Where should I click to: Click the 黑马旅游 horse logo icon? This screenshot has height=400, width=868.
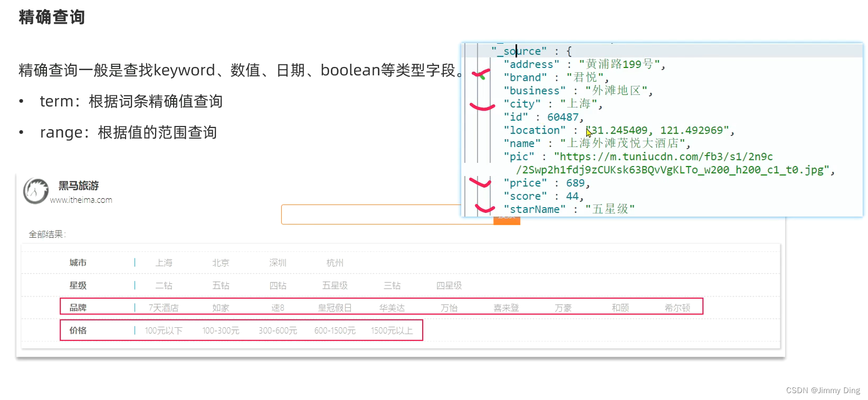coord(36,191)
